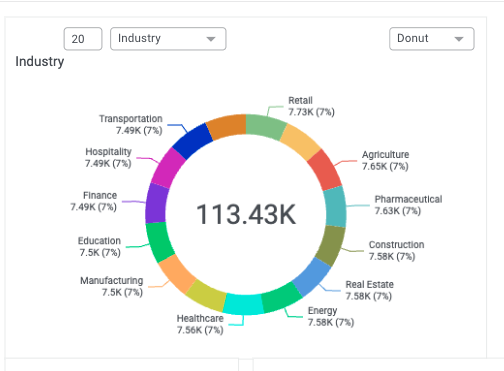
Task: Select the olive Construction segment
Action: pos(330,246)
